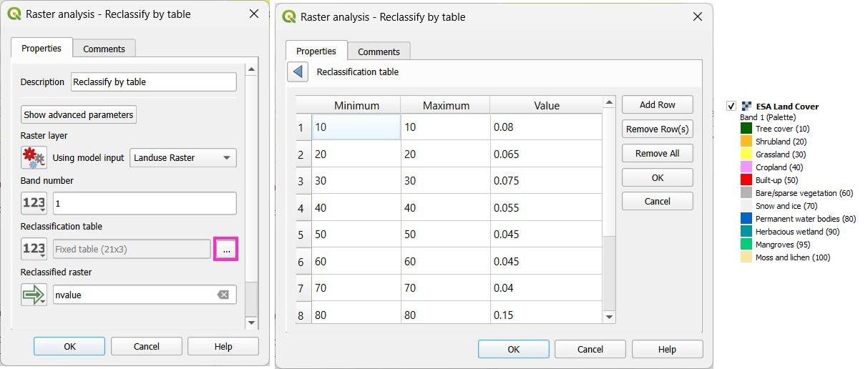Image resolution: width=868 pixels, height=369 pixels.
Task: Click the Description text field
Action: pos(153,82)
